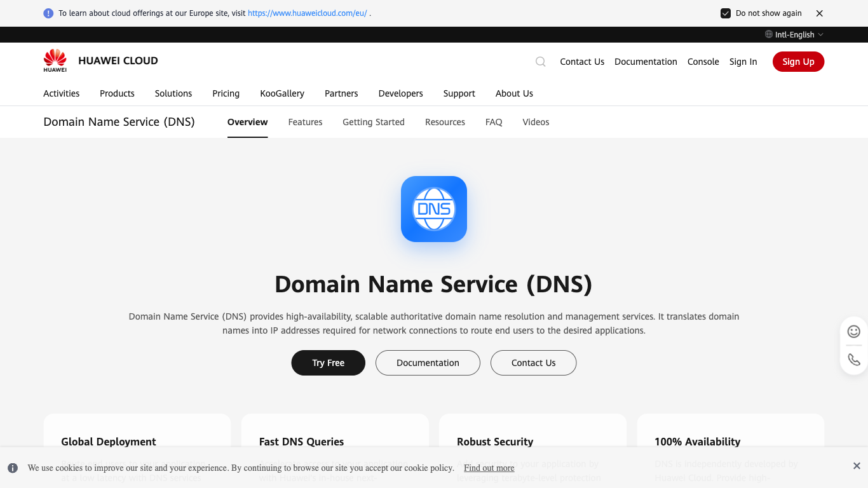Click the red Sign Up button
The width and height of the screenshot is (868, 488).
[x=798, y=62]
